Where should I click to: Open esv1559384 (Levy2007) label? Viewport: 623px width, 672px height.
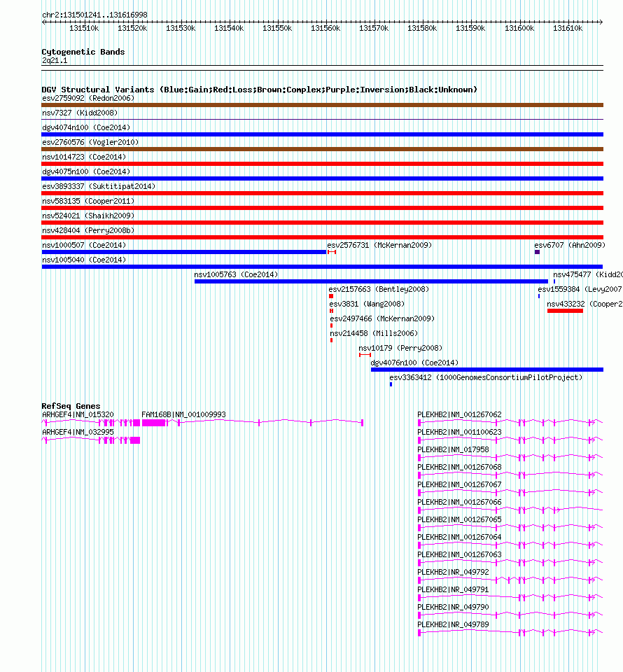580,289
